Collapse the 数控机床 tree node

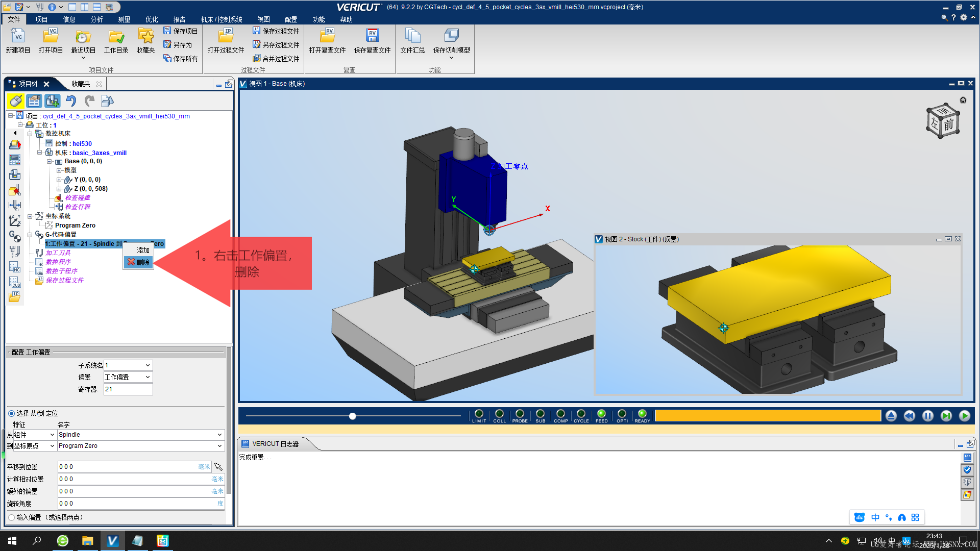pos(30,134)
